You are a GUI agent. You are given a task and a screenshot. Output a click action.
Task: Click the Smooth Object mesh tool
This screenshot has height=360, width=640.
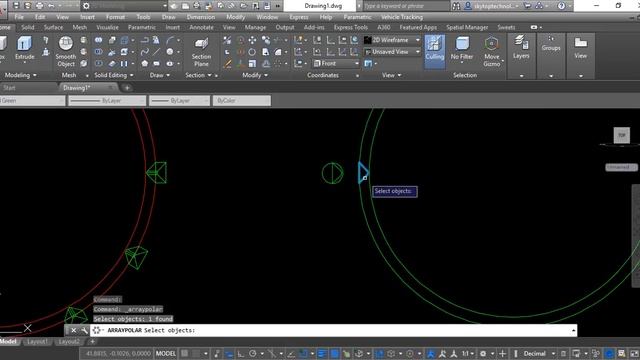(66, 51)
